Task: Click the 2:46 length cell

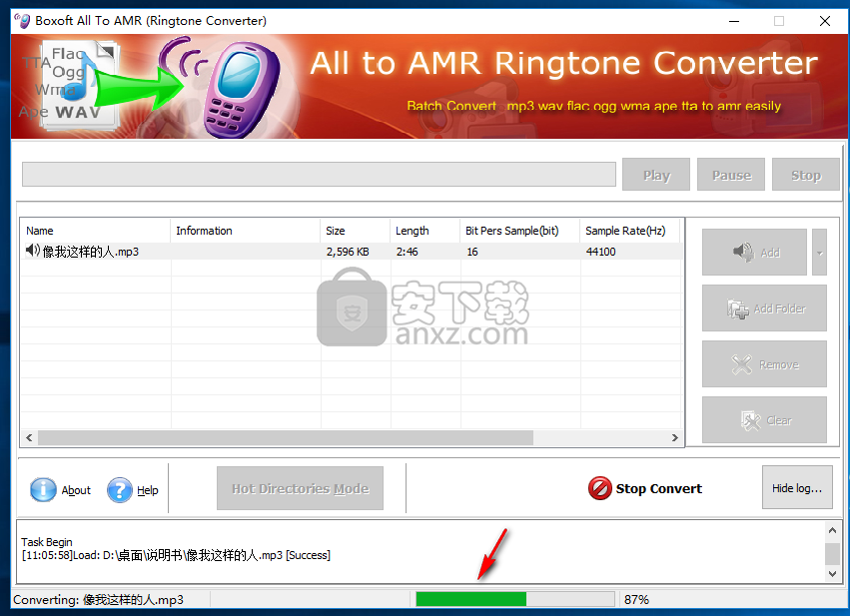Action: tap(407, 252)
